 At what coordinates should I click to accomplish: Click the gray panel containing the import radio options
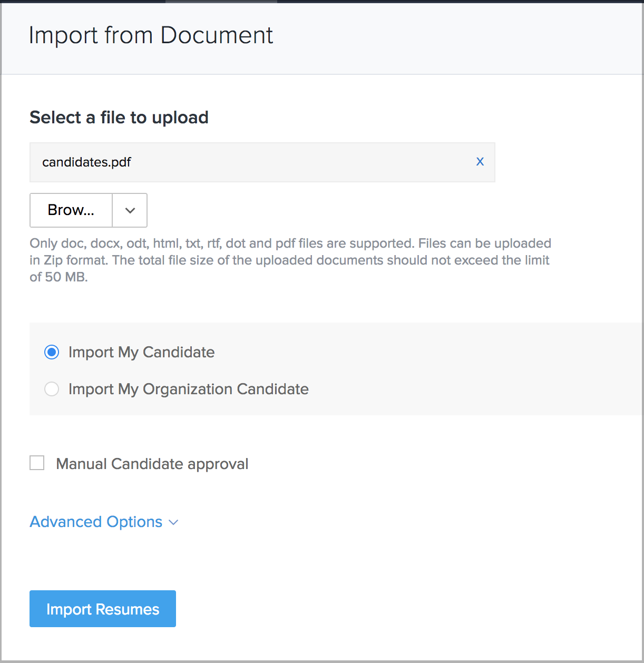337,369
